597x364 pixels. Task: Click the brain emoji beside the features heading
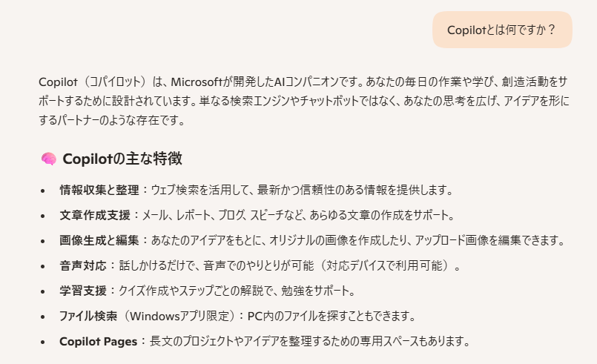(48, 159)
